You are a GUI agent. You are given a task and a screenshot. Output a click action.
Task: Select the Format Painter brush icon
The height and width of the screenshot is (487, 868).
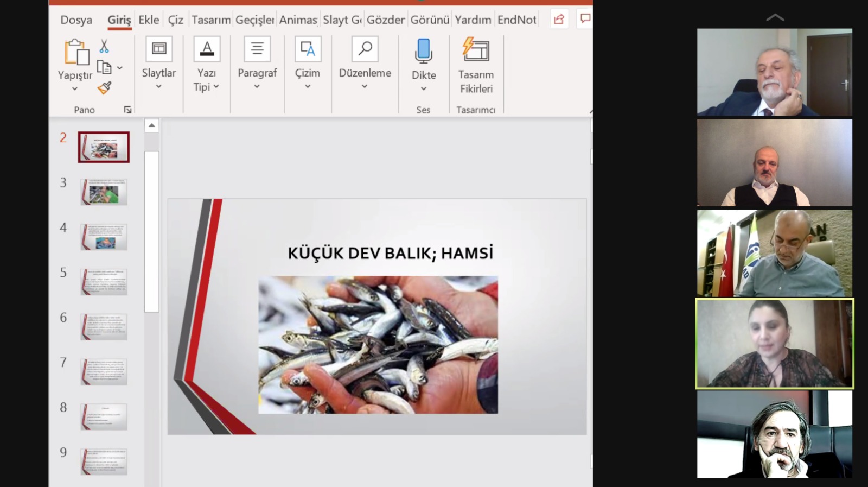(105, 87)
